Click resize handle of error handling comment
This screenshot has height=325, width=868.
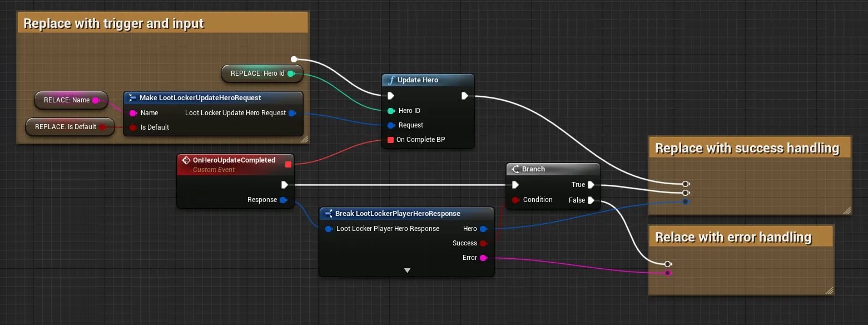click(829, 290)
